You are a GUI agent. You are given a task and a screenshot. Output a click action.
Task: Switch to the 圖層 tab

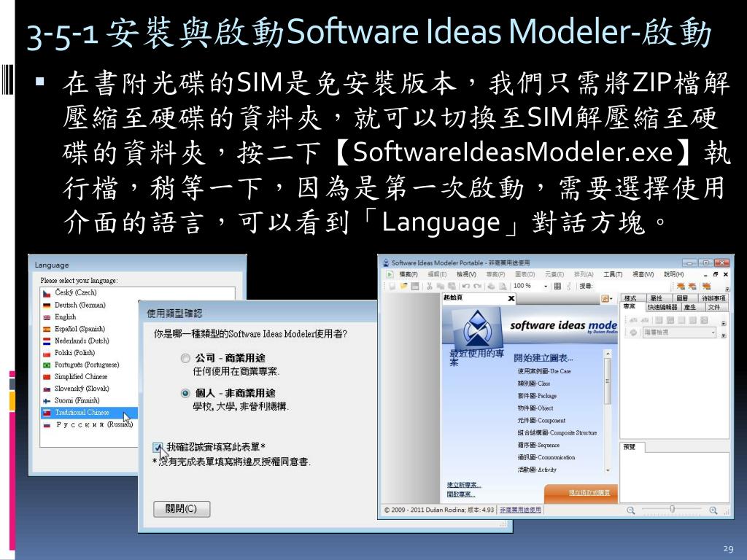coord(685,298)
